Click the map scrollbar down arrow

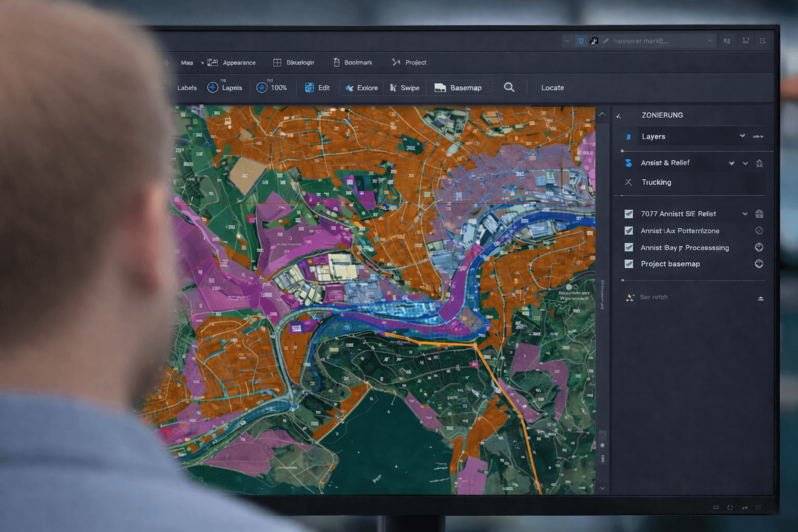click(x=603, y=488)
